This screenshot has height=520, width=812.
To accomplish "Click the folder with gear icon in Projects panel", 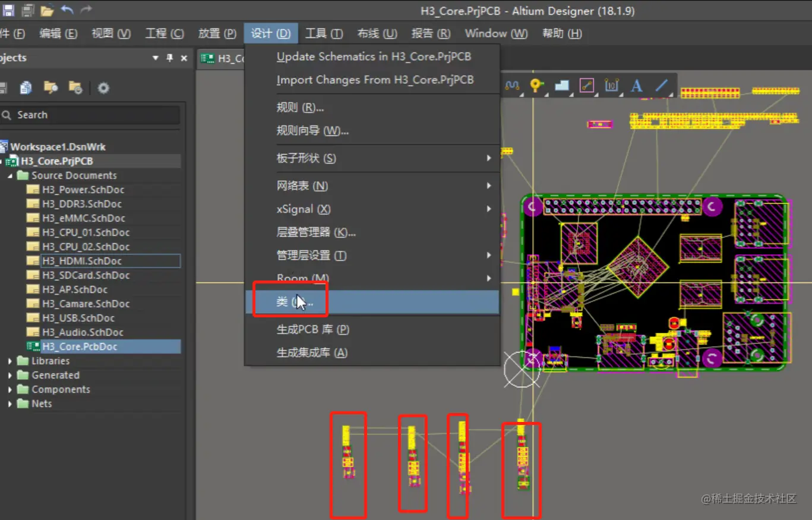I will pos(75,88).
